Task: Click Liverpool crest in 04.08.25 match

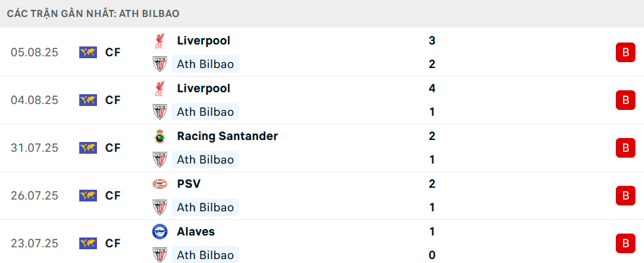Action: click(159, 88)
